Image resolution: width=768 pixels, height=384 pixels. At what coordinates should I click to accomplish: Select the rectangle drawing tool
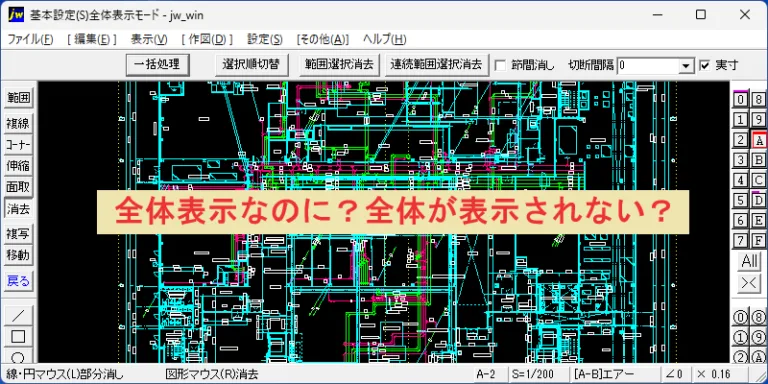point(18,336)
